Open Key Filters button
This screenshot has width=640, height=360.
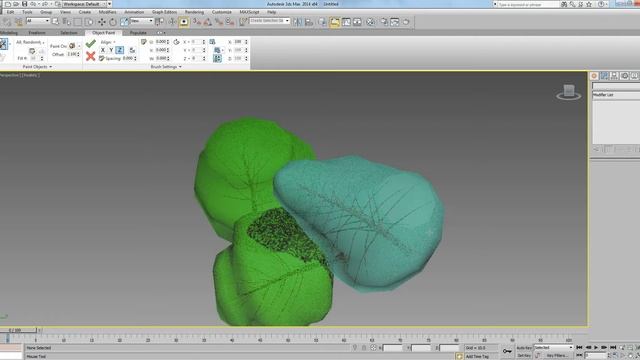pos(557,356)
